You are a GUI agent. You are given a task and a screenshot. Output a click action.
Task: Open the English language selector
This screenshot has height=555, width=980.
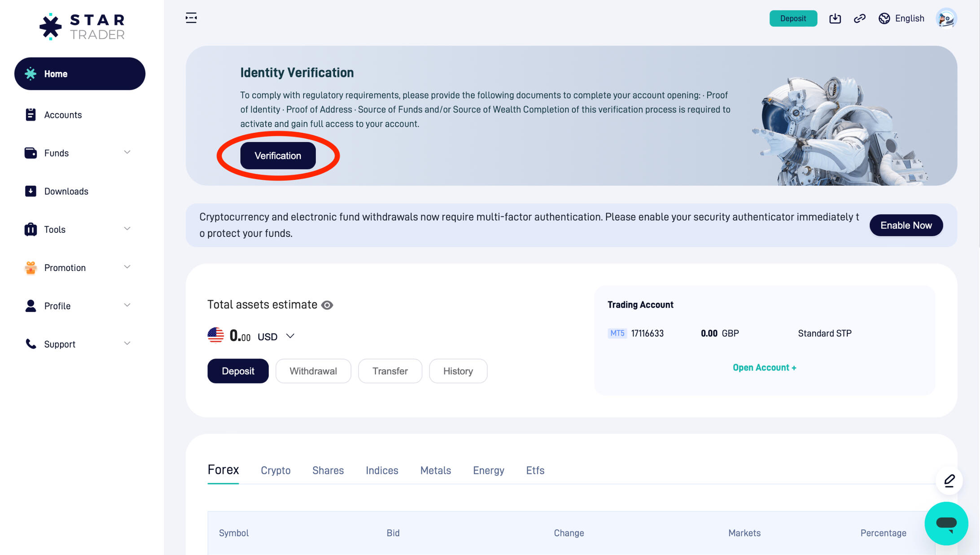coord(901,18)
